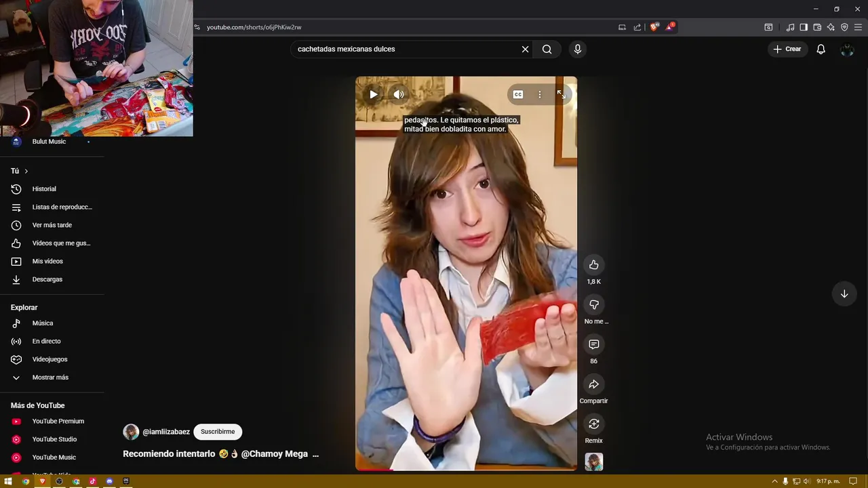Image resolution: width=868 pixels, height=488 pixels.
Task: Like the short with thumbs up
Action: (594, 265)
